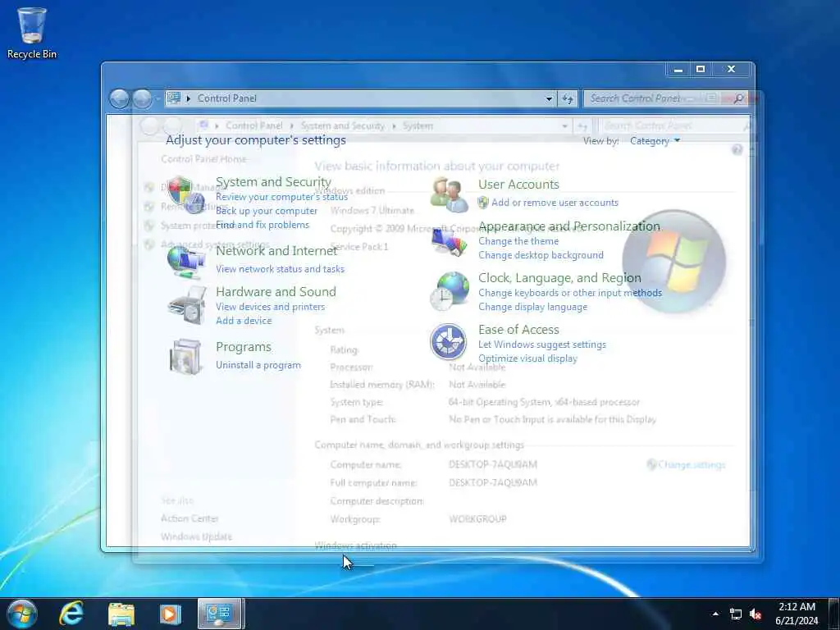Image resolution: width=840 pixels, height=630 pixels.
Task: Click Let Windows suggest settings
Action: (x=542, y=345)
